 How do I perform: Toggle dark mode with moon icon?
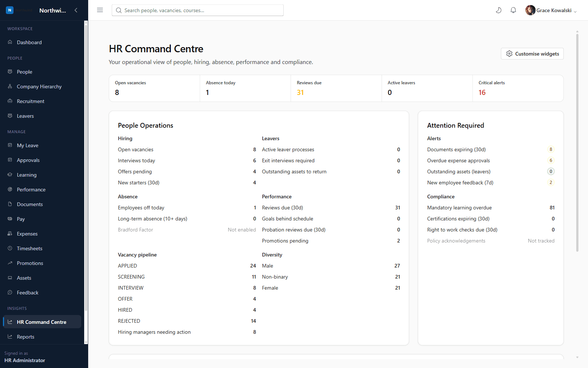pyautogui.click(x=499, y=10)
